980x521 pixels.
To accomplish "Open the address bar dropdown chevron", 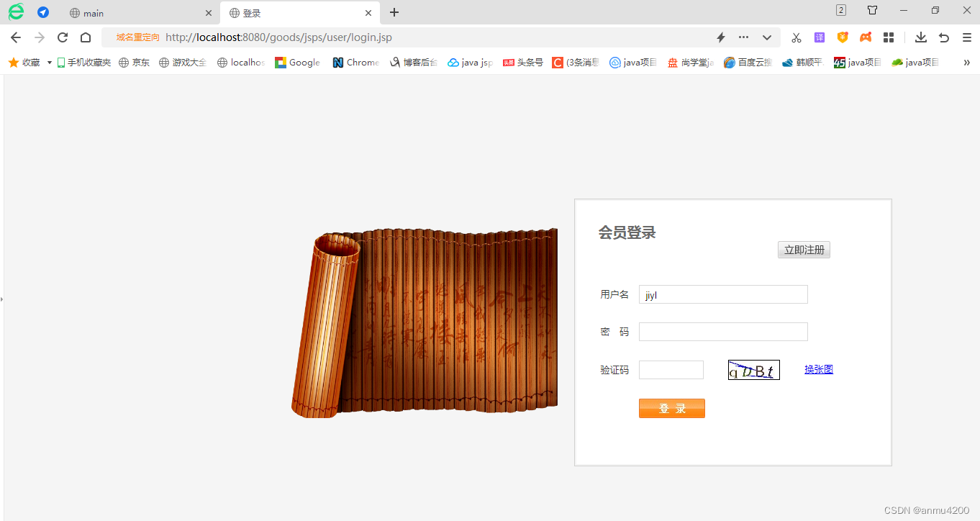I will [x=766, y=37].
